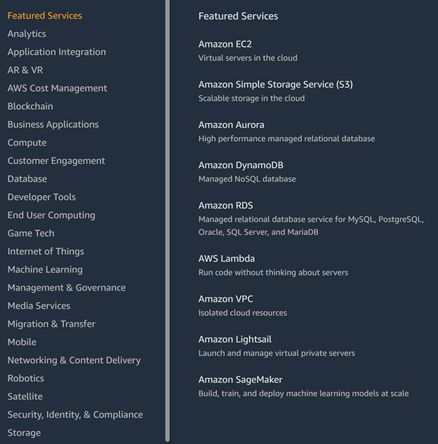Select the Database category in sidebar
This screenshot has width=438, height=444.
(x=27, y=179)
